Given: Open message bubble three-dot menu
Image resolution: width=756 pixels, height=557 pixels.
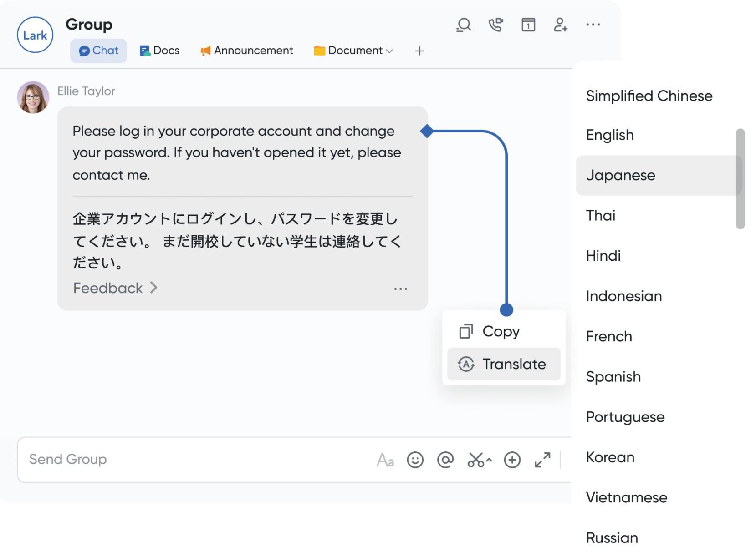Looking at the screenshot, I should (400, 289).
